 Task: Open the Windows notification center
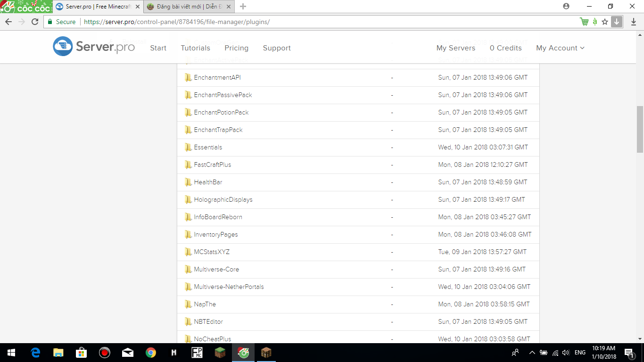point(629,353)
